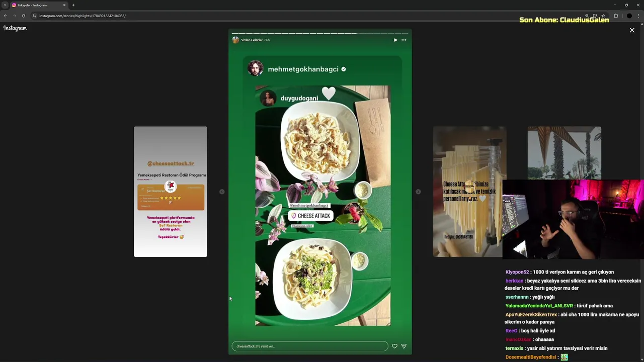Open a new browser tab
Screen dimensions: 644x362
click(73, 5)
